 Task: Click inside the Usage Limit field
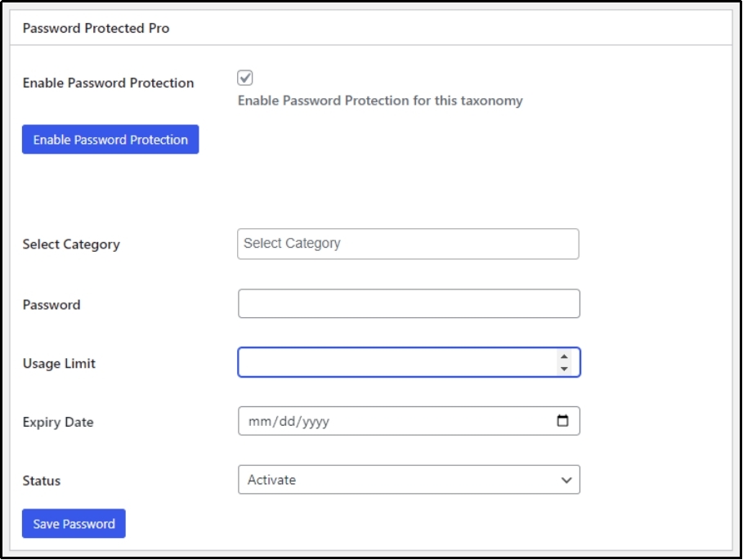392,362
